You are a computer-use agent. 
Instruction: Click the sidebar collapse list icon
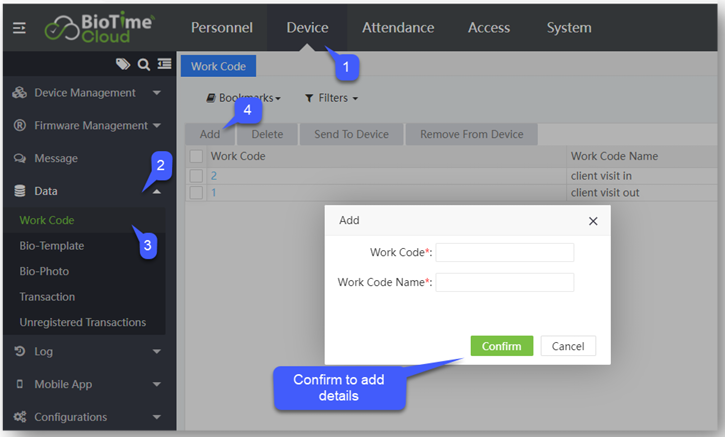click(164, 65)
